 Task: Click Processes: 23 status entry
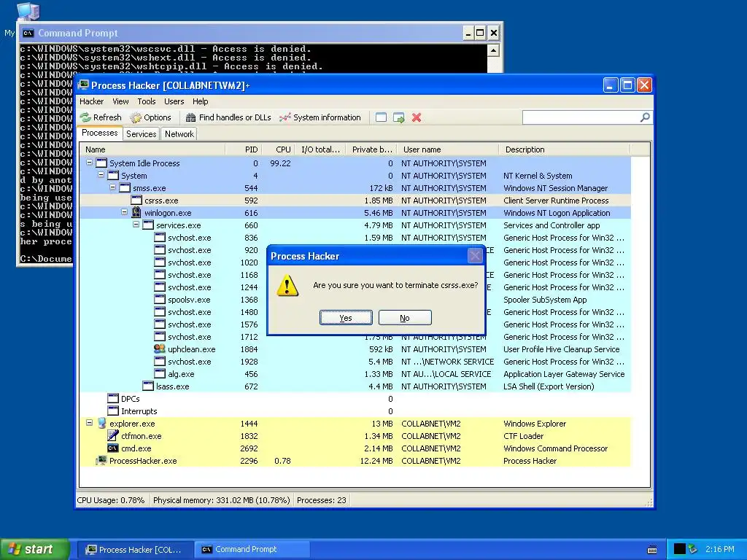pos(322,500)
